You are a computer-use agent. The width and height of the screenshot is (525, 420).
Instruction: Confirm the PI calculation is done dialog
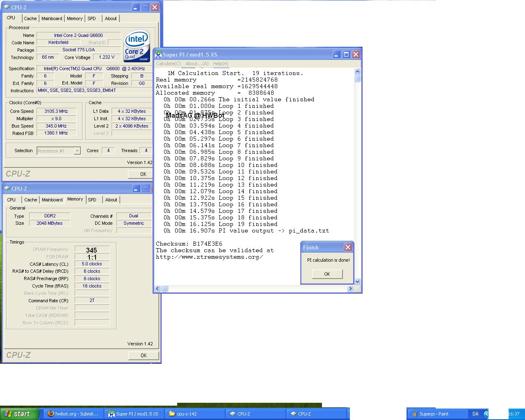(327, 274)
